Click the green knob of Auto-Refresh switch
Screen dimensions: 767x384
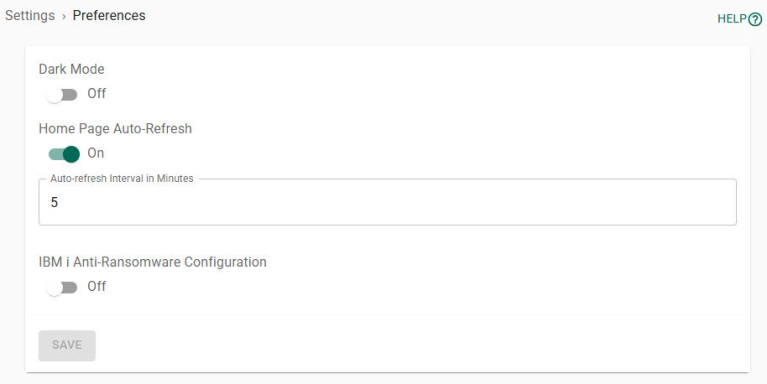71,154
